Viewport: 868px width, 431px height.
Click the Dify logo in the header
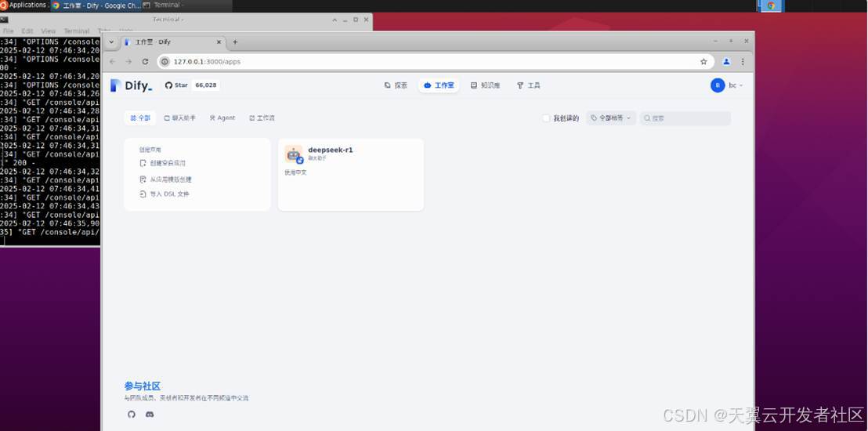pyautogui.click(x=131, y=85)
